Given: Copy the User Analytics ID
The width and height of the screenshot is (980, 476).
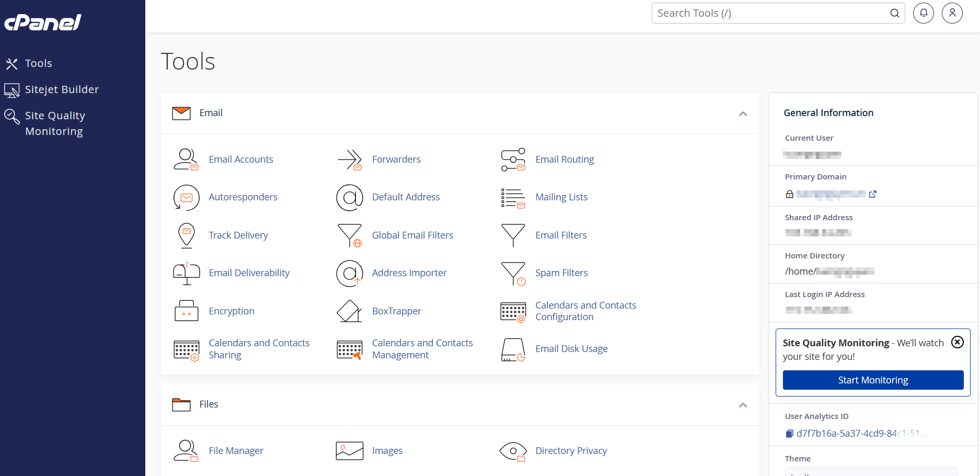Looking at the screenshot, I should 789,434.
